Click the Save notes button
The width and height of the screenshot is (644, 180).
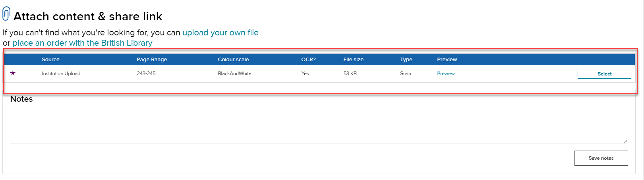pyautogui.click(x=601, y=158)
